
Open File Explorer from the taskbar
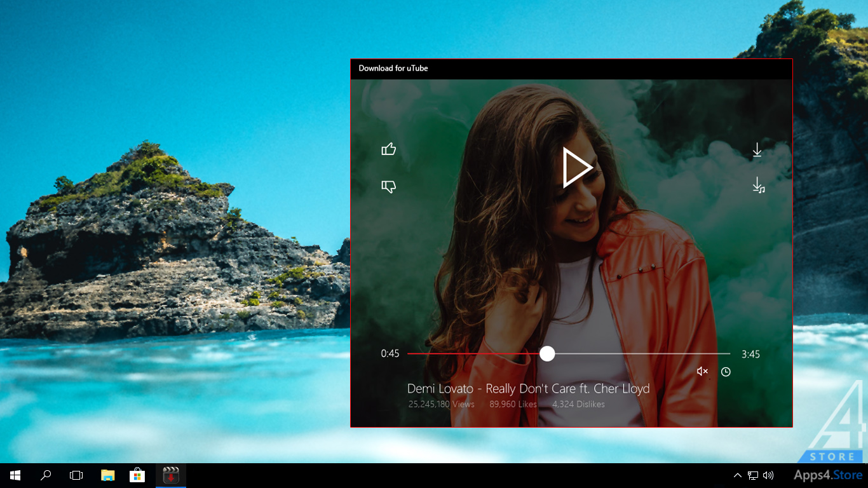108,475
